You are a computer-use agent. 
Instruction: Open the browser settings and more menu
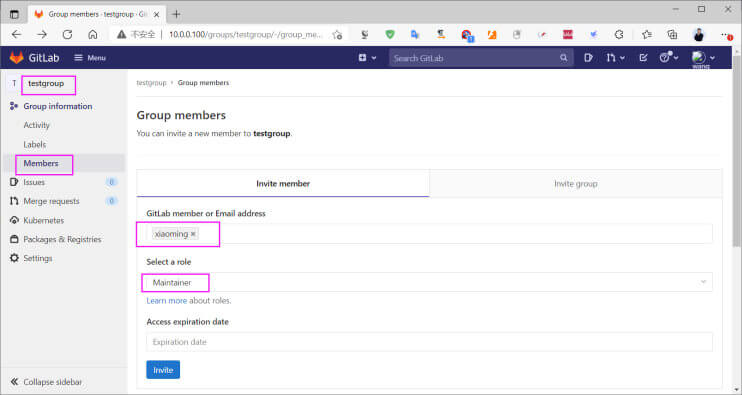tap(726, 35)
